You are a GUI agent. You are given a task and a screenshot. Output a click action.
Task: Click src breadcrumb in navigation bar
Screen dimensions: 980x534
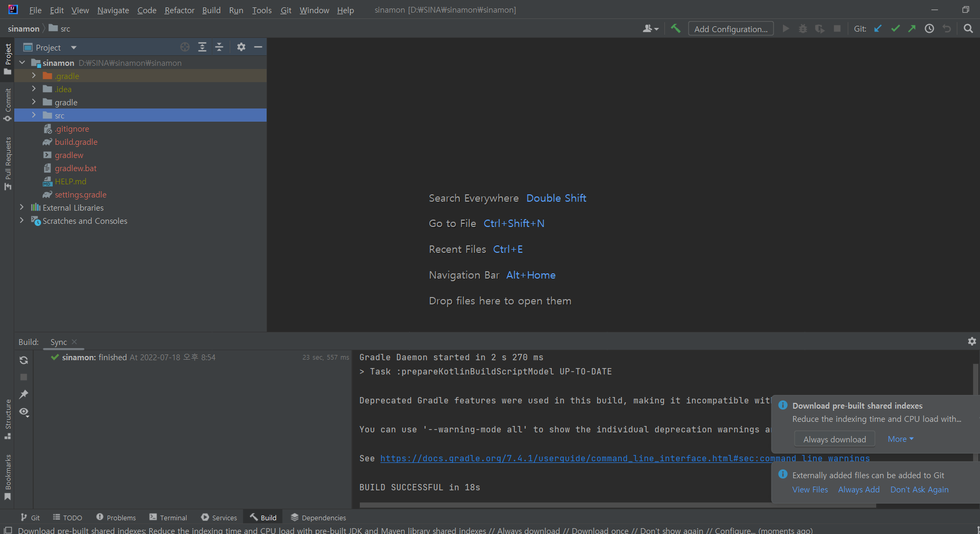point(60,28)
